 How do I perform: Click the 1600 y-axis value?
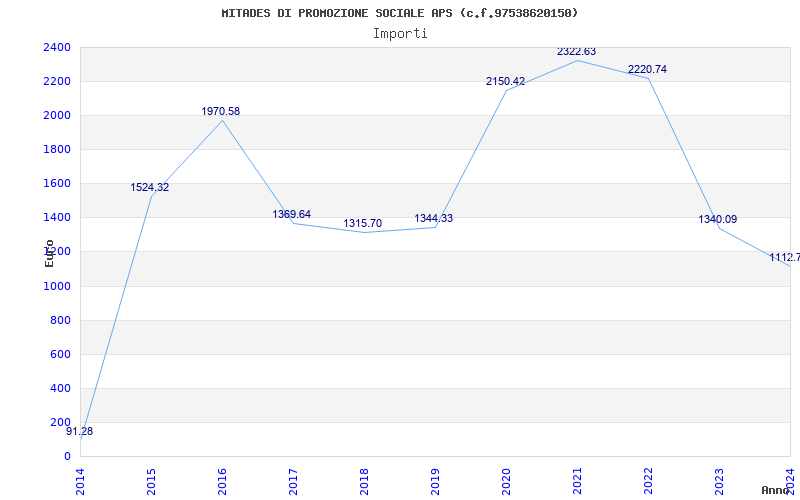click(57, 184)
